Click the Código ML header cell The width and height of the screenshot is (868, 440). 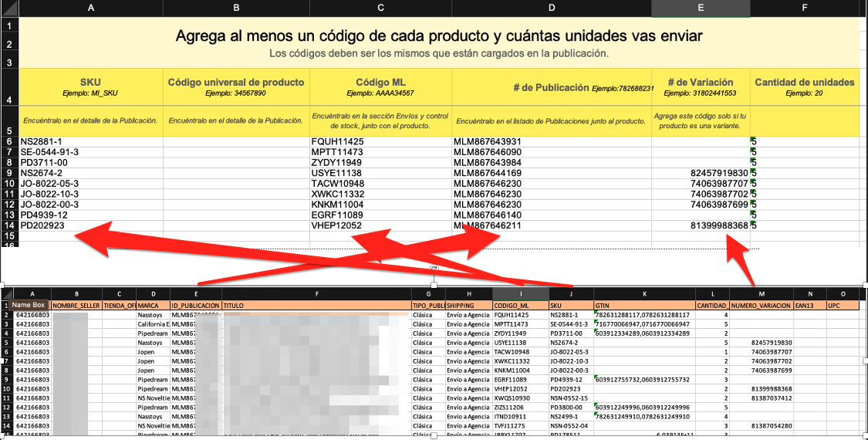(x=381, y=87)
